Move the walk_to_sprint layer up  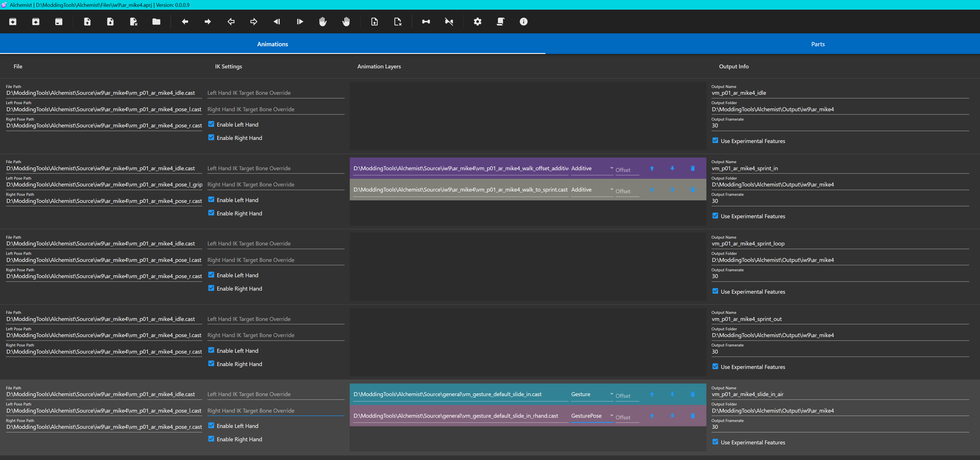(x=652, y=190)
